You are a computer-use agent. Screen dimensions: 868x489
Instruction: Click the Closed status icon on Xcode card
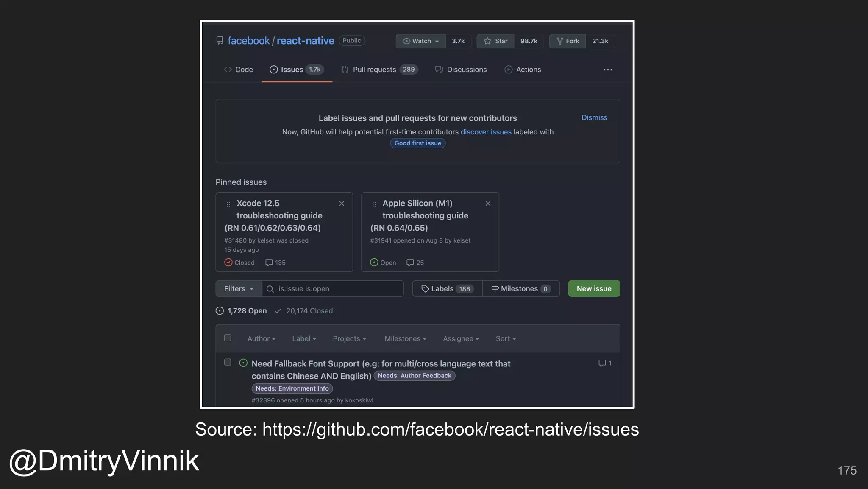point(228,263)
